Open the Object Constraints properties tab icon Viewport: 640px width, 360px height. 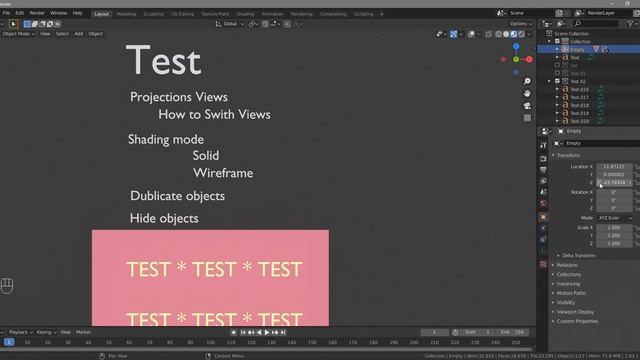coord(543,239)
